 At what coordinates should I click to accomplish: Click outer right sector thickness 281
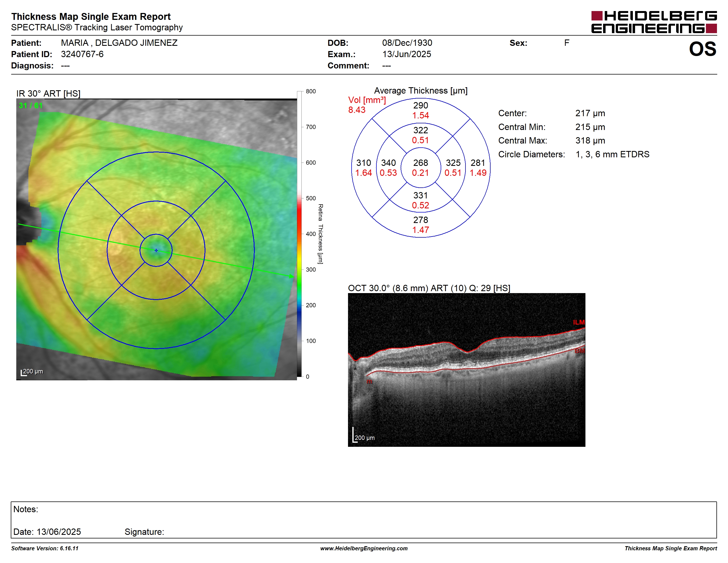pos(478,163)
